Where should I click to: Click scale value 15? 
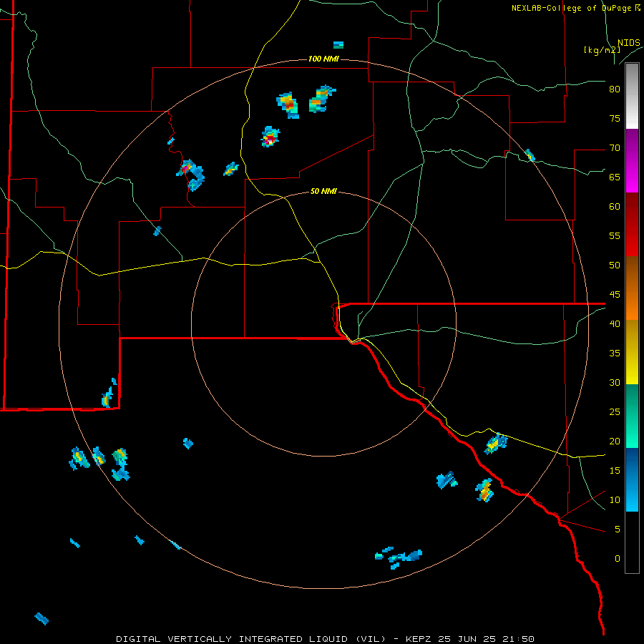615,471
